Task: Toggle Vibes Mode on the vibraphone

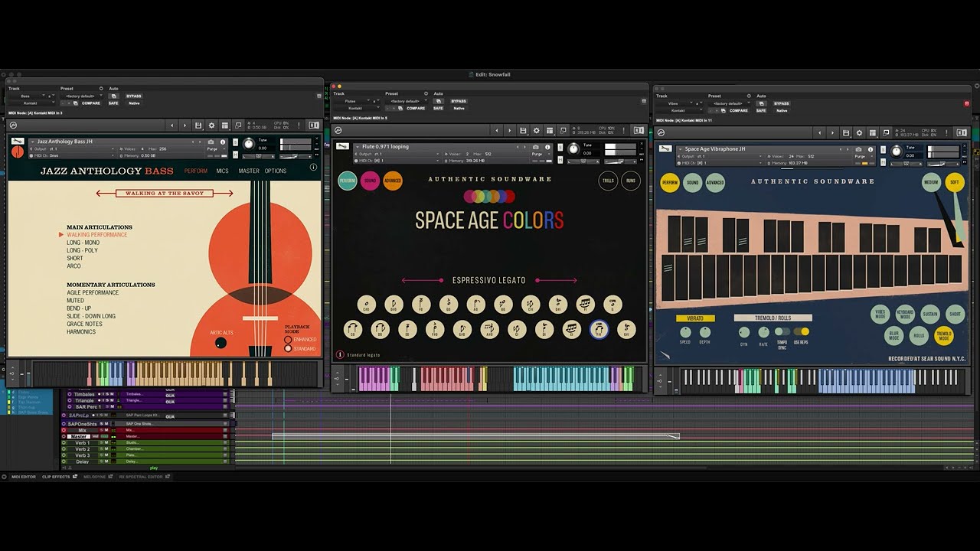Action: pyautogui.click(x=879, y=315)
